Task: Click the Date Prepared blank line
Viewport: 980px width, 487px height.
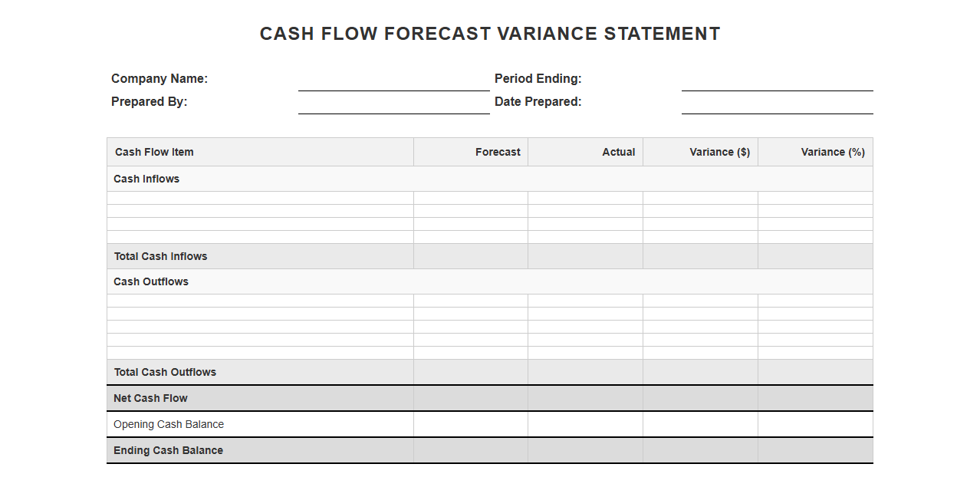Action: (x=777, y=103)
